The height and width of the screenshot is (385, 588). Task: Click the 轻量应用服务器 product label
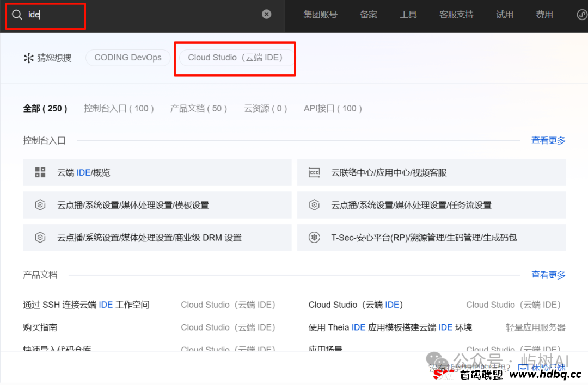coord(536,327)
